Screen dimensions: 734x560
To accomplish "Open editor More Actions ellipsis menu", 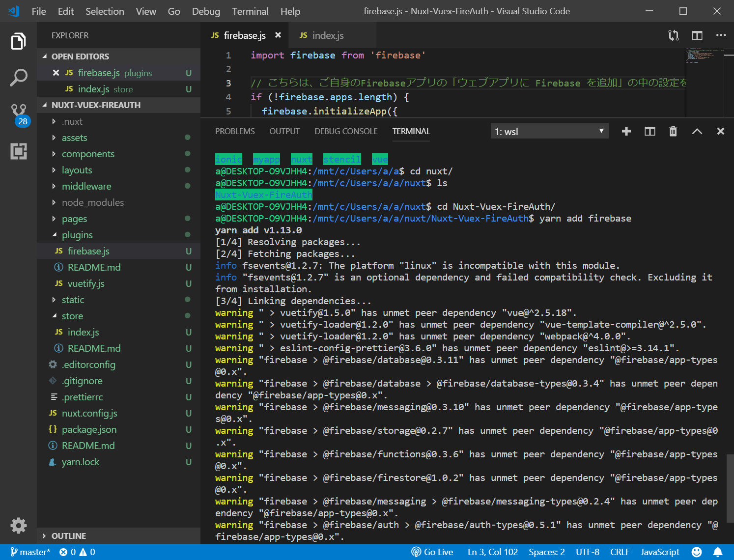I will coord(721,35).
